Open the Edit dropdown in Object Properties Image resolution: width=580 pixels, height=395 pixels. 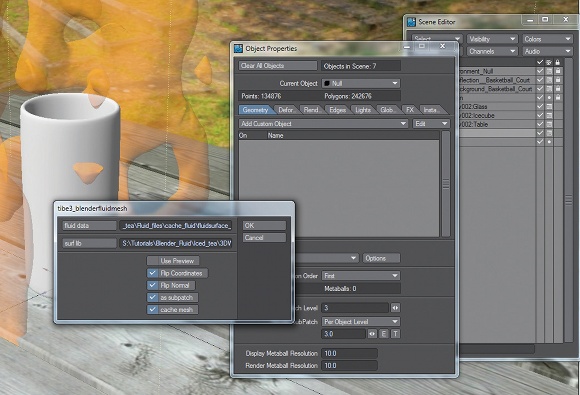coord(431,124)
